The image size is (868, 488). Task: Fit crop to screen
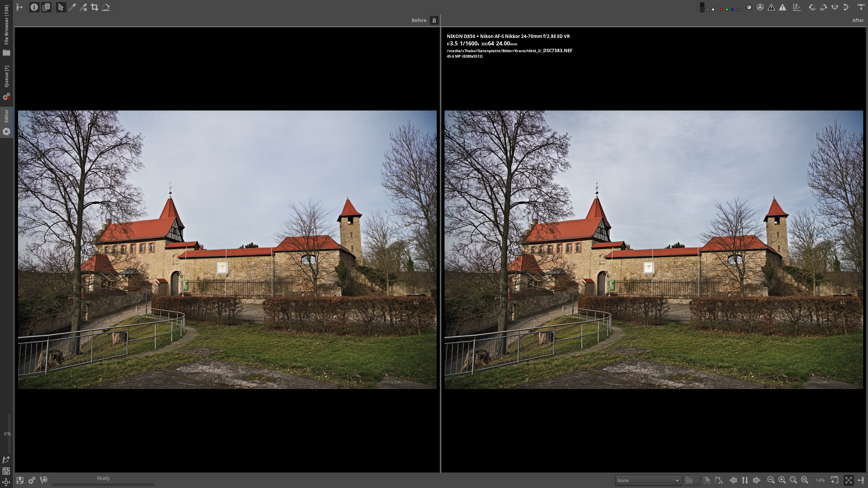click(793, 480)
